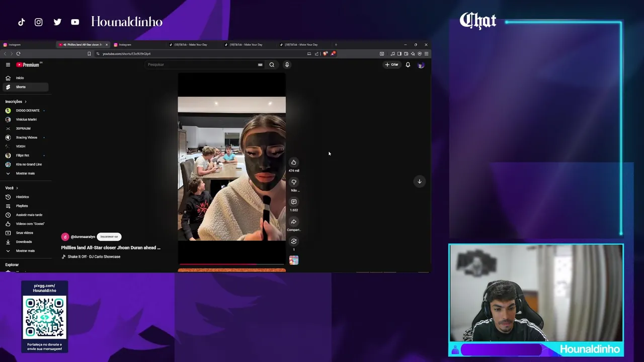Click the pixgg donation QR code
This screenshot has height=362, width=644.
[x=45, y=318]
